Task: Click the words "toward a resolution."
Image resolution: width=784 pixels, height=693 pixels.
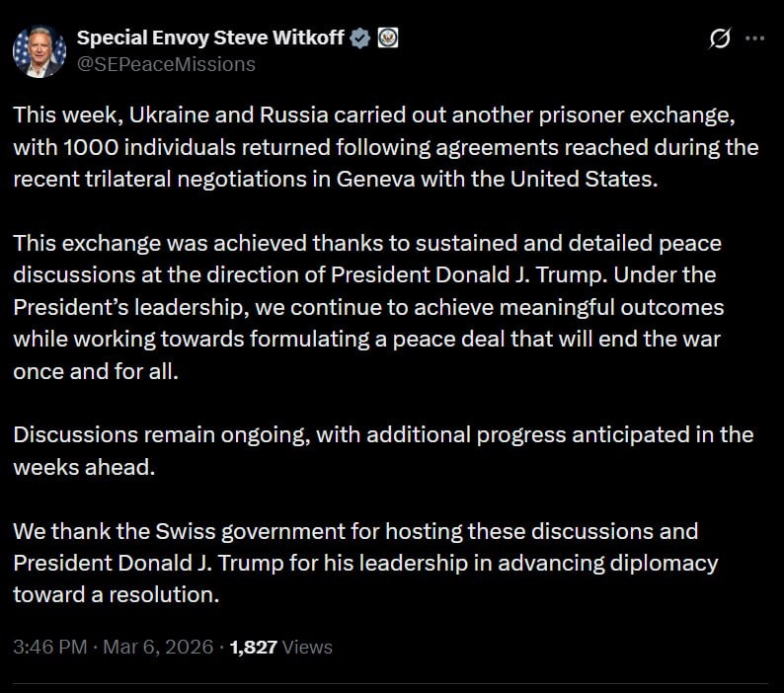Action: pyautogui.click(x=115, y=594)
